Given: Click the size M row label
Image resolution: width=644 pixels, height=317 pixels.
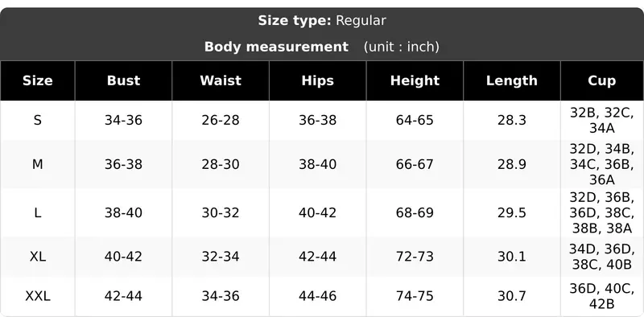Looking at the screenshot, I should tap(37, 164).
